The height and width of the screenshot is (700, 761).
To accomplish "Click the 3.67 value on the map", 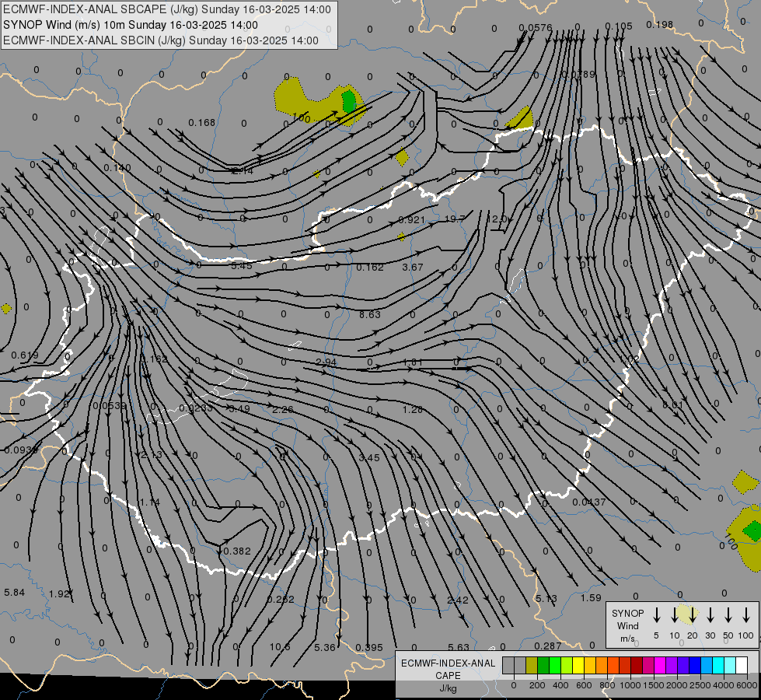I will (x=413, y=268).
